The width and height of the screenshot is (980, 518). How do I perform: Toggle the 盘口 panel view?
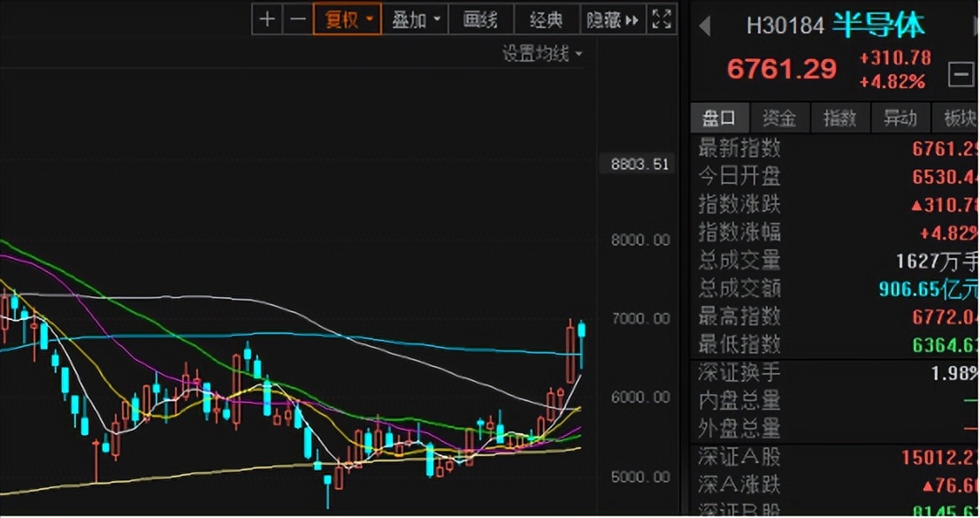[719, 118]
